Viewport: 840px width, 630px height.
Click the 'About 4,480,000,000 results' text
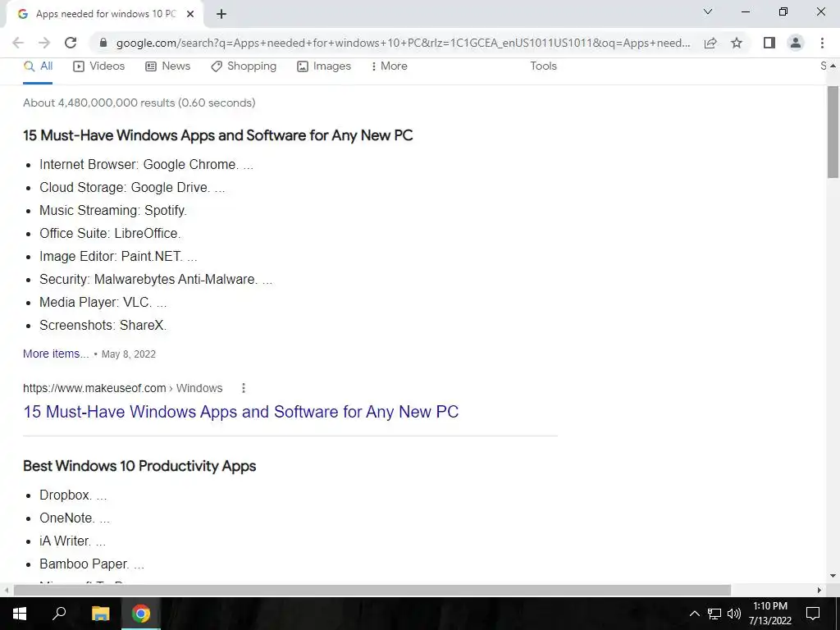coord(139,103)
